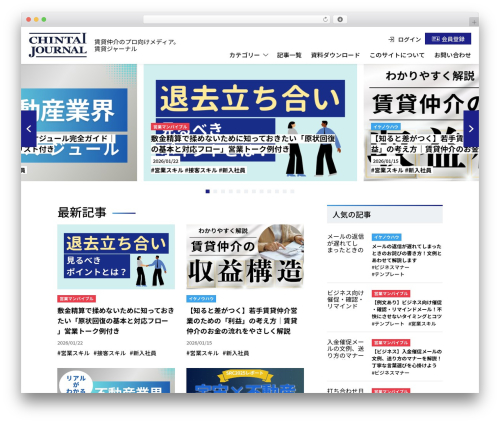Reload the page in the browser bar
Image resolution: width=500 pixels, height=423 pixels.
point(325,19)
